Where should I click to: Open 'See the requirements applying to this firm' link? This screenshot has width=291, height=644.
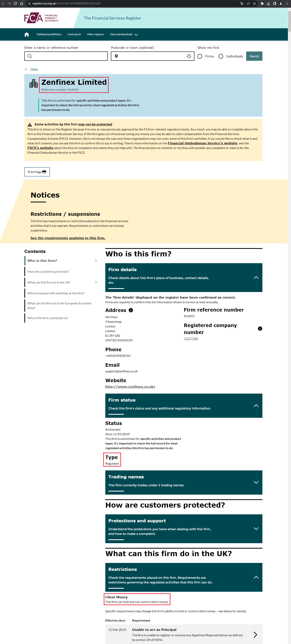tap(68, 238)
